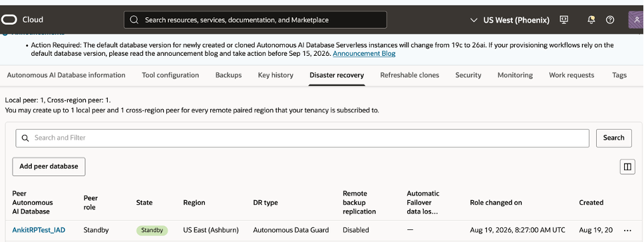Open Cloud Shell developer tools icon
Screen dimensions: 644x242
564,20
